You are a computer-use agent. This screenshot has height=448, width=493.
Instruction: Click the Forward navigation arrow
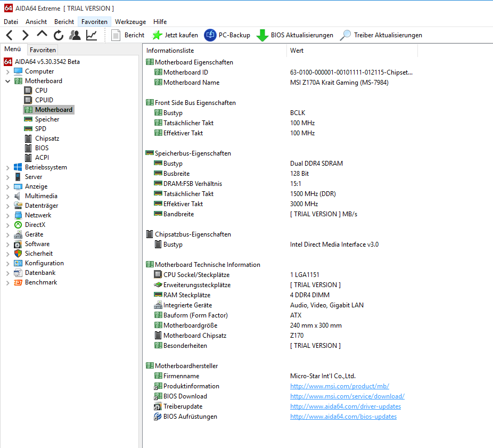point(25,35)
